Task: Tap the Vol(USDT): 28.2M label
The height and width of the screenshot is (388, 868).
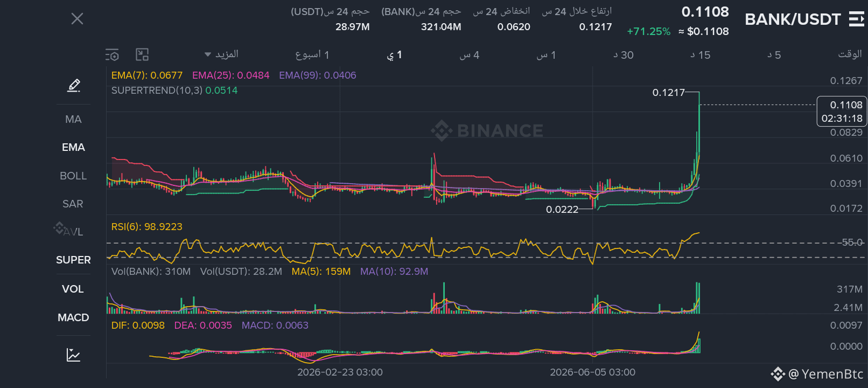Action: pos(241,272)
